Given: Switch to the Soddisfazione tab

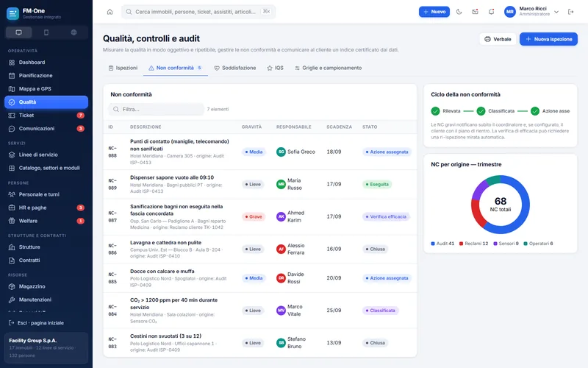Looking at the screenshot, I should (234, 68).
